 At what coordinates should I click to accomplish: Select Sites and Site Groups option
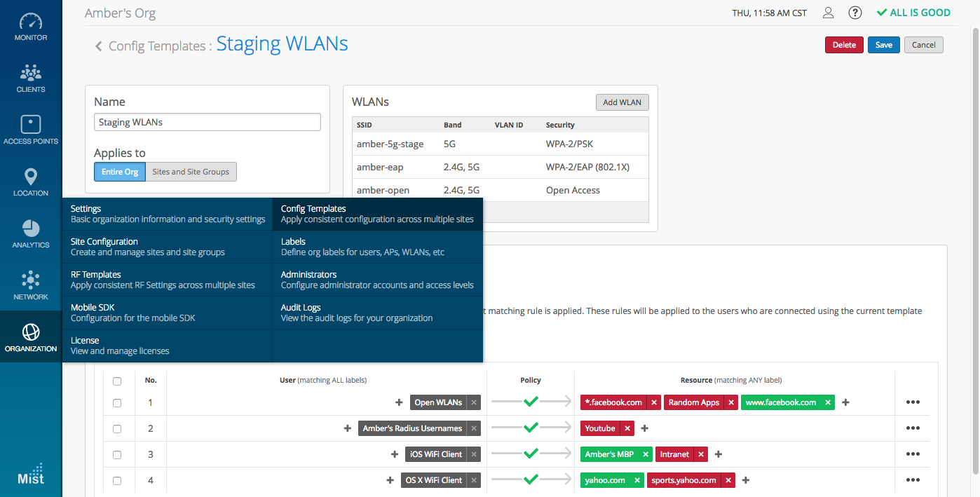[191, 172]
